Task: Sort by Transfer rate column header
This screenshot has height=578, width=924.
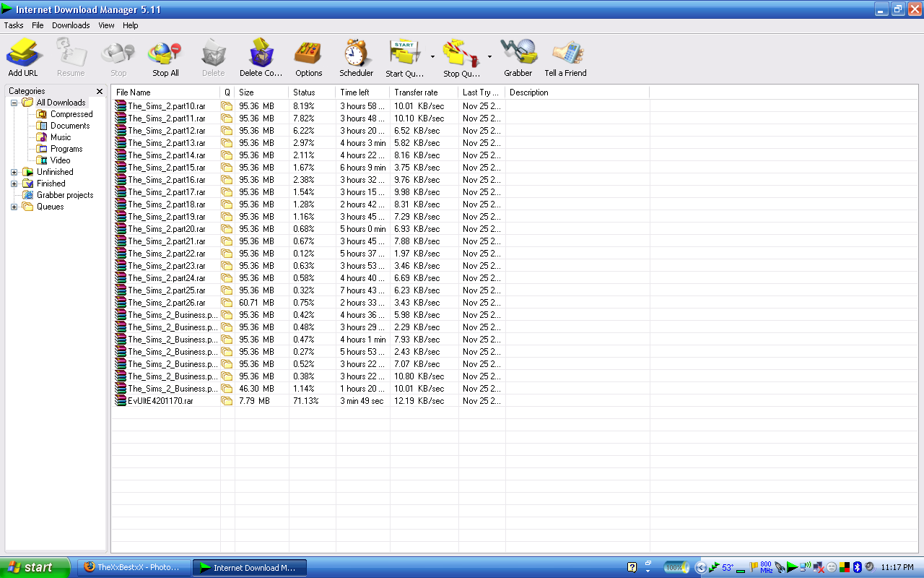Action: (416, 92)
